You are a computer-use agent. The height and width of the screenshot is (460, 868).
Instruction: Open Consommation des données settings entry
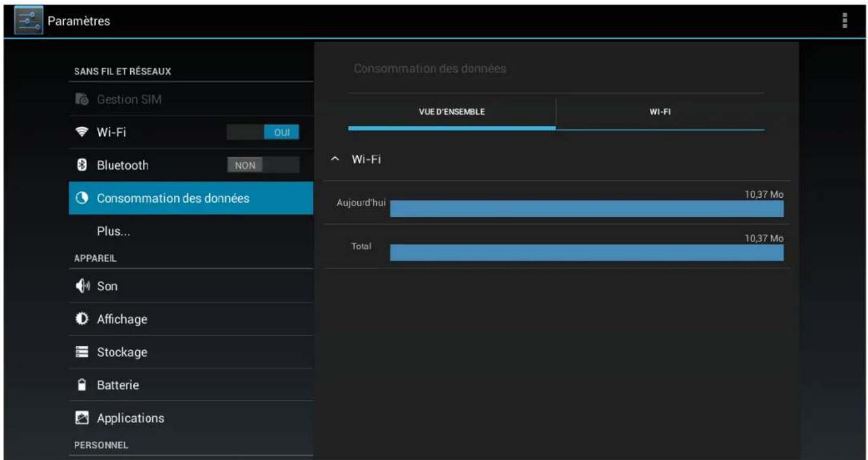[191, 198]
